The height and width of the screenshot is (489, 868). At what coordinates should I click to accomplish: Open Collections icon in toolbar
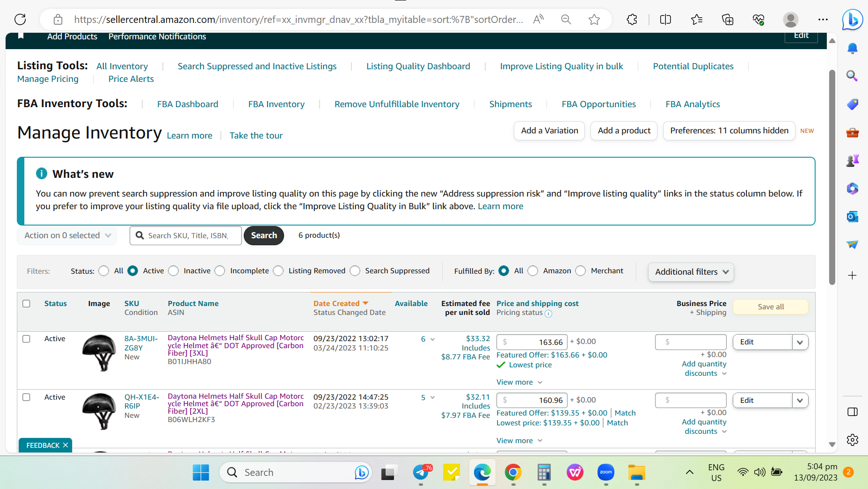[x=728, y=19]
